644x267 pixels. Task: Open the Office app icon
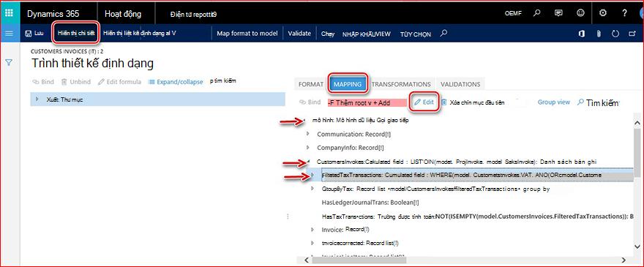point(582,34)
